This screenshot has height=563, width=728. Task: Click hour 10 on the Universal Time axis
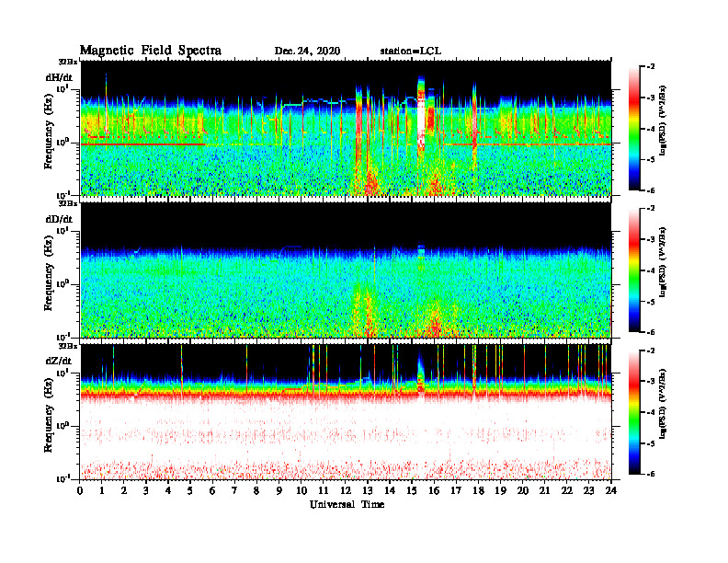pyautogui.click(x=301, y=491)
